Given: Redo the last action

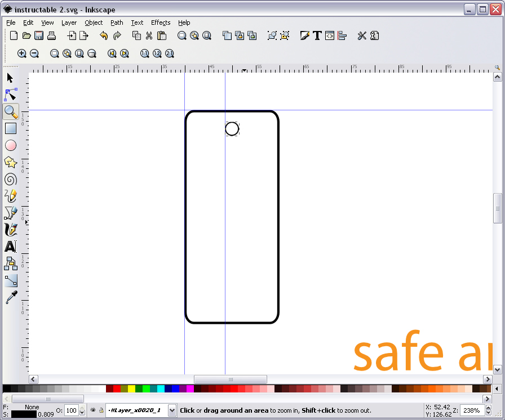Looking at the screenshot, I should (117, 35).
